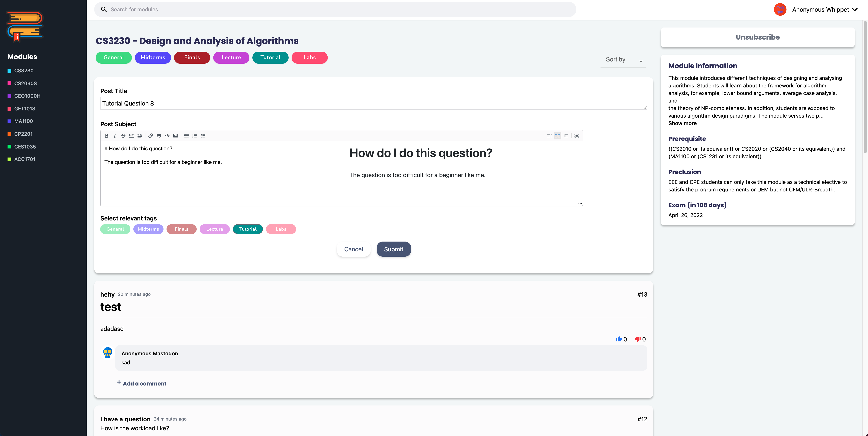
Task: Click the Search for modules field
Action: (x=335, y=9)
